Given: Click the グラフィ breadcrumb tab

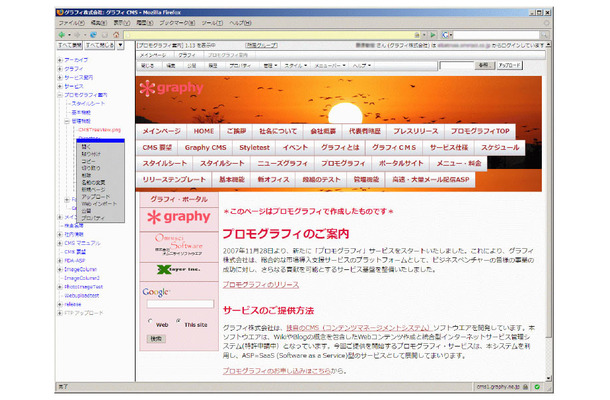Looking at the screenshot, I should (187, 56).
